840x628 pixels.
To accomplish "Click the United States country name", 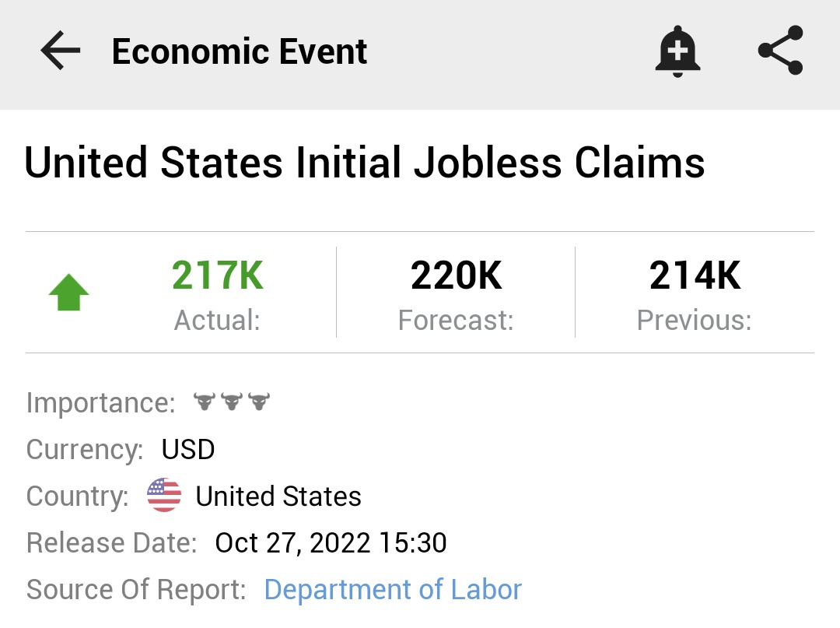I will (x=278, y=496).
